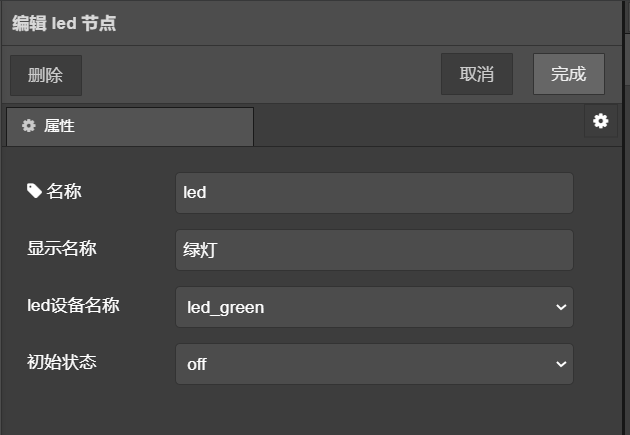Viewport: 630px width, 435px height.
Task: Open node settings gear at far right
Action: coord(600,121)
